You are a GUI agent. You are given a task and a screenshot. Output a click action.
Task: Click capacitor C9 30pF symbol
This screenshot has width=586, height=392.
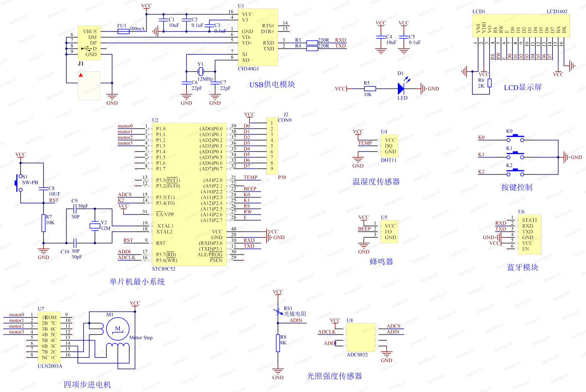(x=75, y=209)
